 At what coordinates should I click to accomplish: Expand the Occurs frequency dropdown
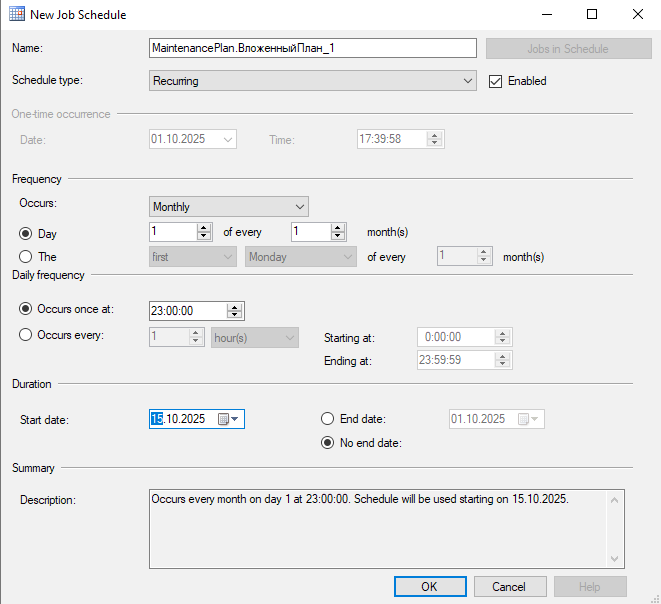(x=228, y=207)
